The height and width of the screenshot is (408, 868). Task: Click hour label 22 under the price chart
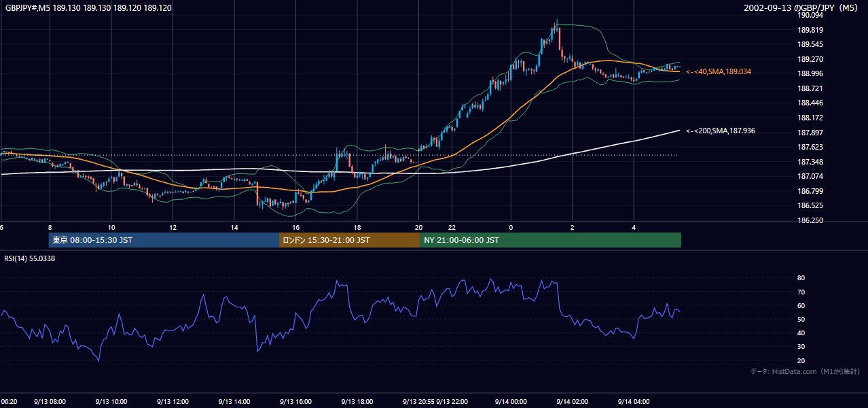click(x=452, y=228)
